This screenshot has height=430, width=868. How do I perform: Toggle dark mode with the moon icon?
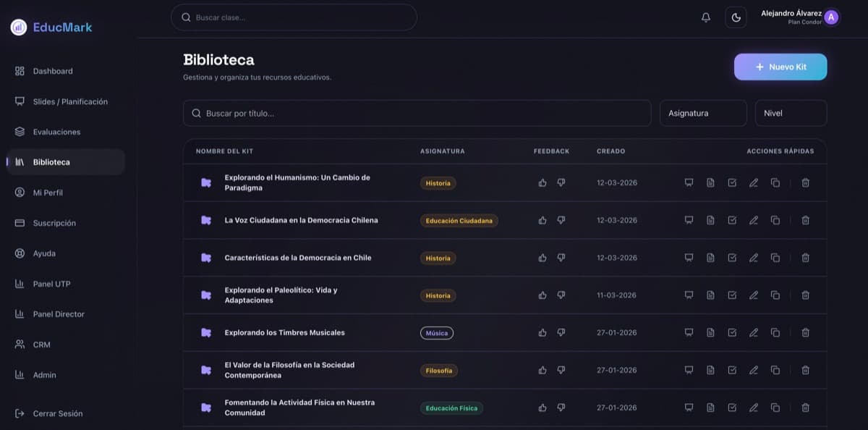(x=736, y=17)
